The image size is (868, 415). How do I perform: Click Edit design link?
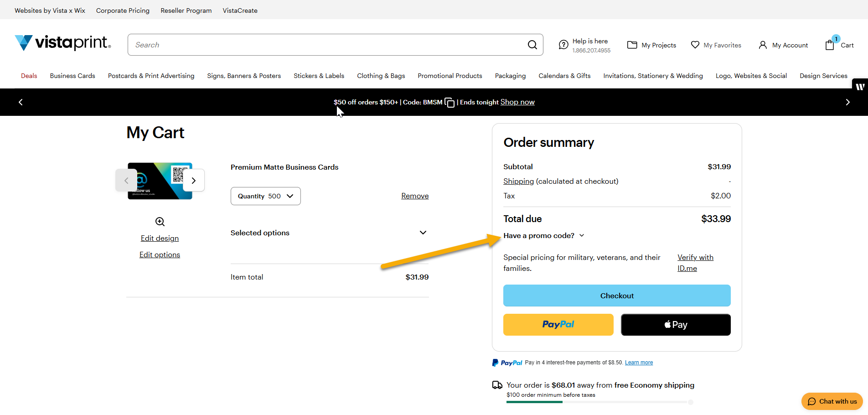160,238
